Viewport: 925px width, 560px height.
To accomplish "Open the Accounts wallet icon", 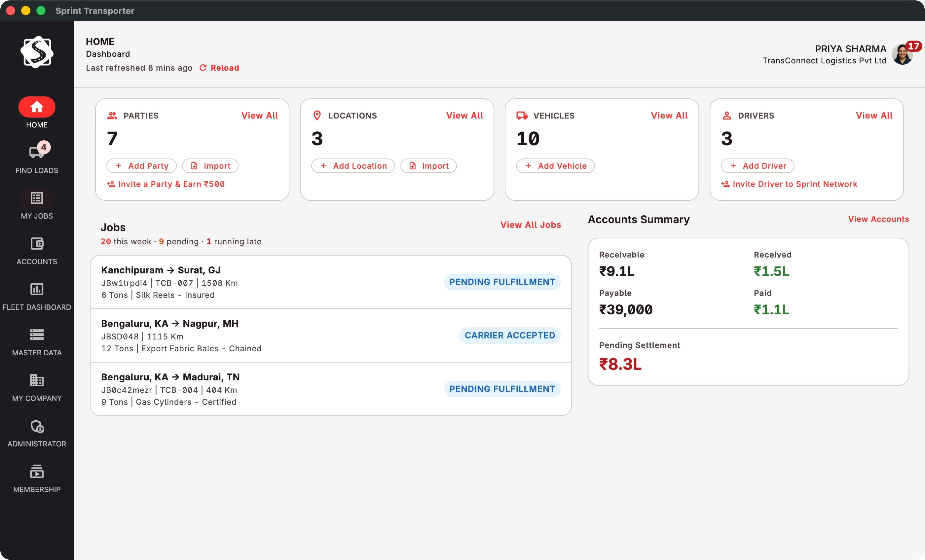I will pos(37,244).
